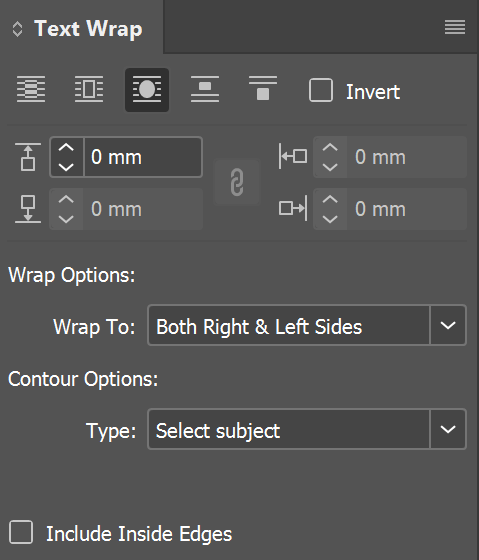Click the top offset 0 mm field
This screenshot has height=560, width=479.
[143, 157]
